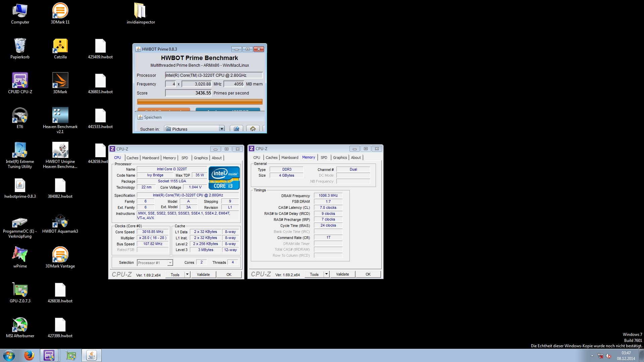Switch to the Java HWBOT Prime taskbar button

click(x=91, y=355)
